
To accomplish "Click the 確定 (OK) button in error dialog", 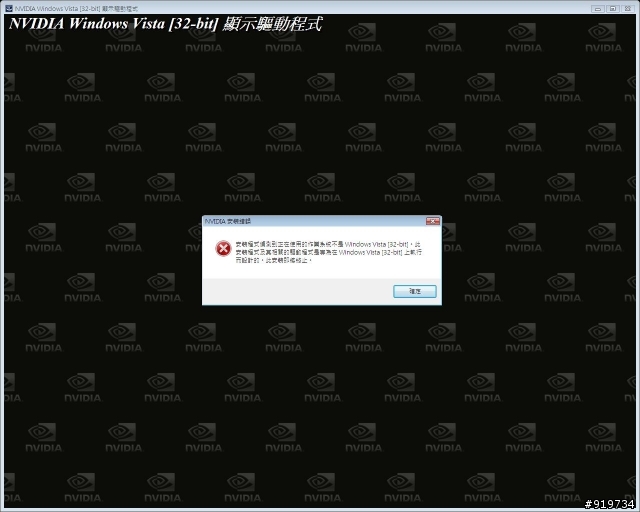I will [415, 291].
